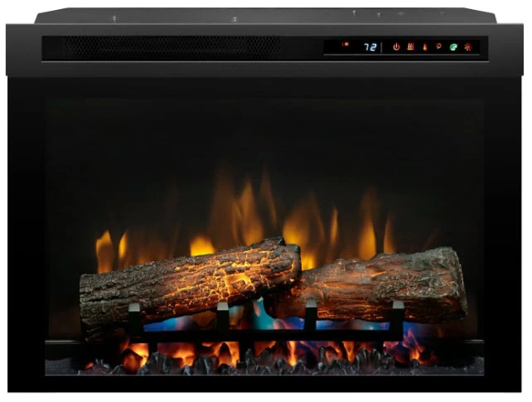Click the top panel of the fireplace
The width and height of the screenshot is (532, 402).
coord(265,17)
